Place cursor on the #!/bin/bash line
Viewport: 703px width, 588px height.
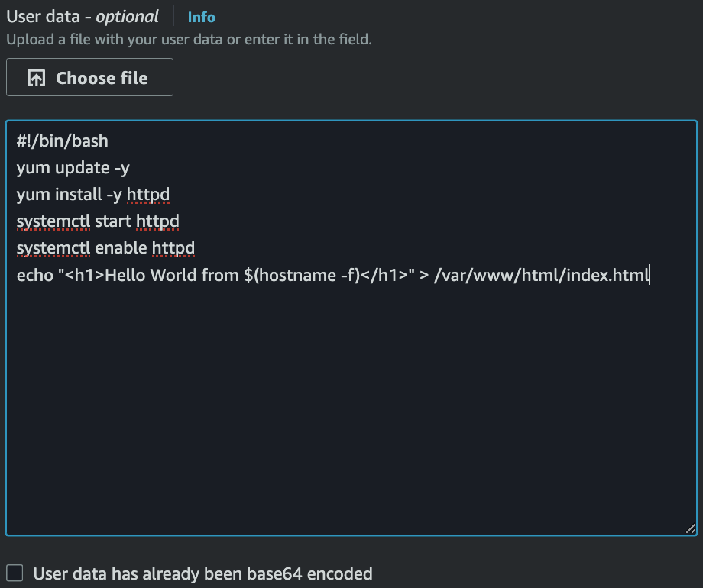(63, 141)
